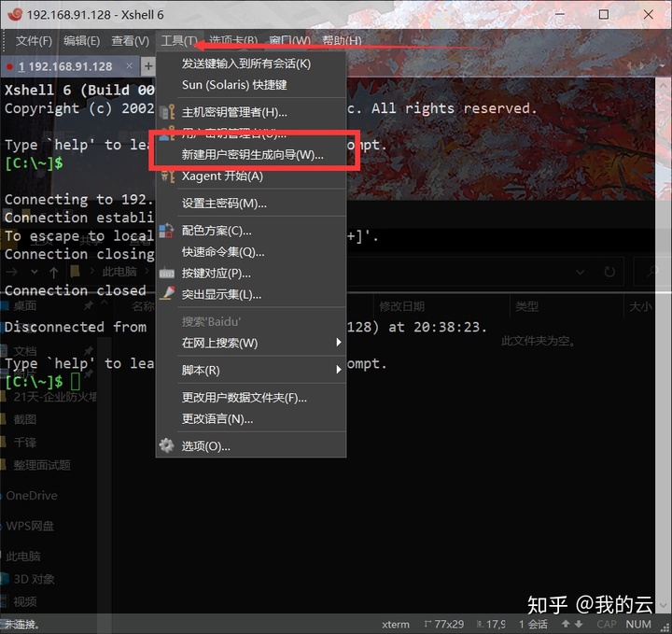Click Explorer up-directory arrow icon

53,272
